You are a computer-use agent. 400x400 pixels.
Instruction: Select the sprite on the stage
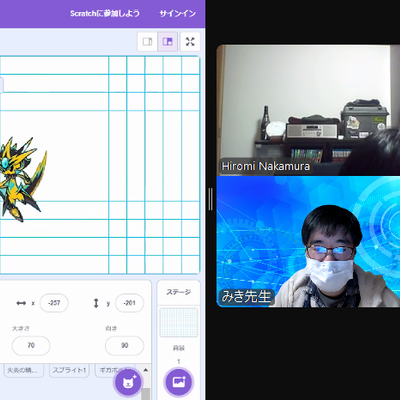pyautogui.click(x=22, y=179)
